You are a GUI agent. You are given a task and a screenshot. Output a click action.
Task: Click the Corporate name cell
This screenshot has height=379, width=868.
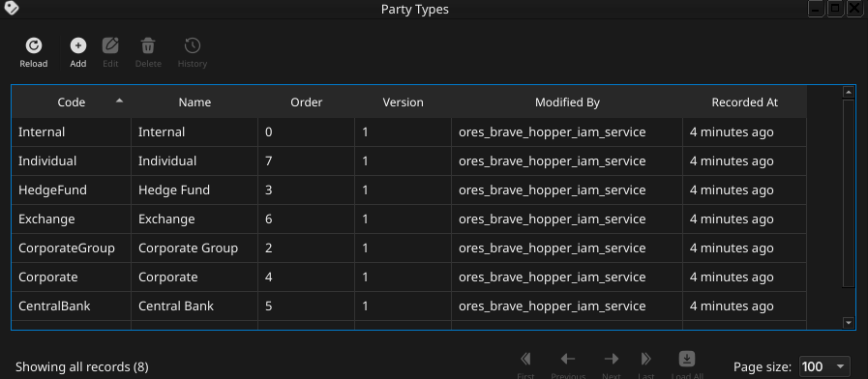[x=195, y=277]
